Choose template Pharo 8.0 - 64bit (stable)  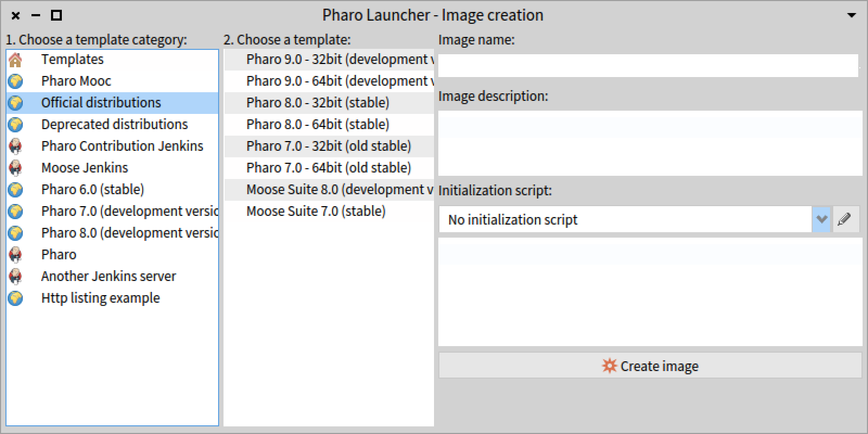point(329,124)
